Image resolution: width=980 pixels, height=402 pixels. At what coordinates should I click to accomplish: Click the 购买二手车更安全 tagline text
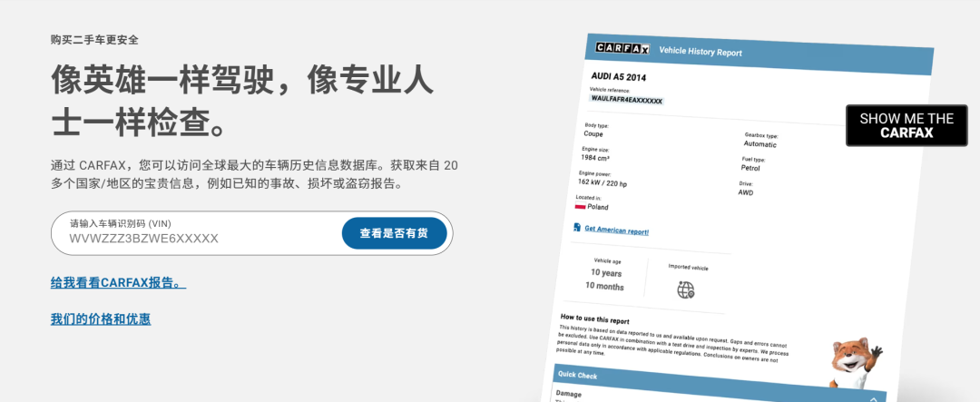pos(94,40)
